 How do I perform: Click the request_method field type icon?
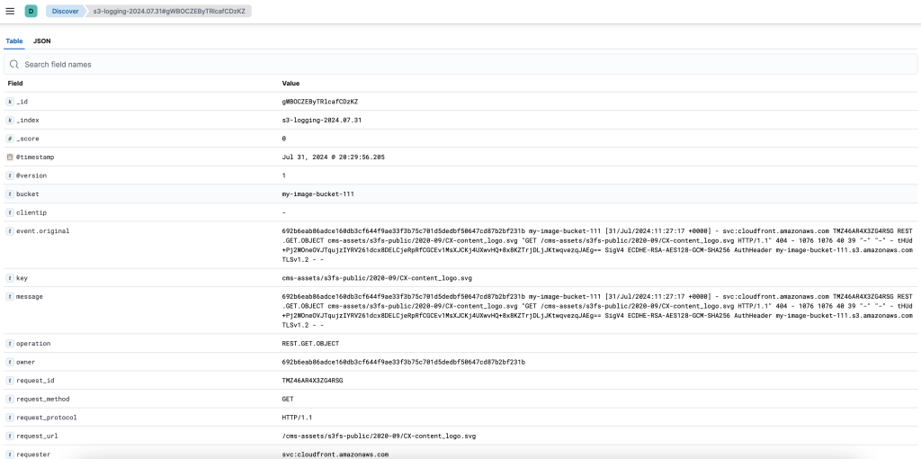click(9, 399)
